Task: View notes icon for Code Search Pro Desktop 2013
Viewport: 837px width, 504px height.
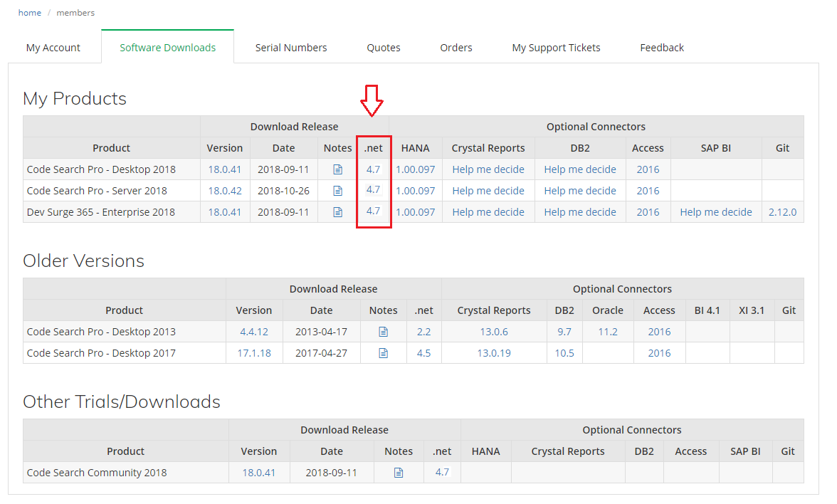Action: pyautogui.click(x=383, y=332)
